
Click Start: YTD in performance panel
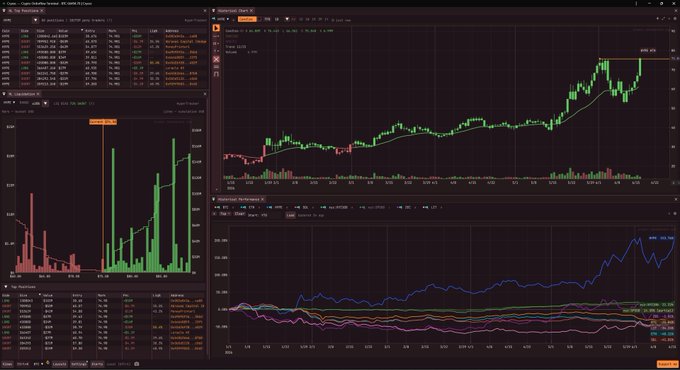click(258, 215)
